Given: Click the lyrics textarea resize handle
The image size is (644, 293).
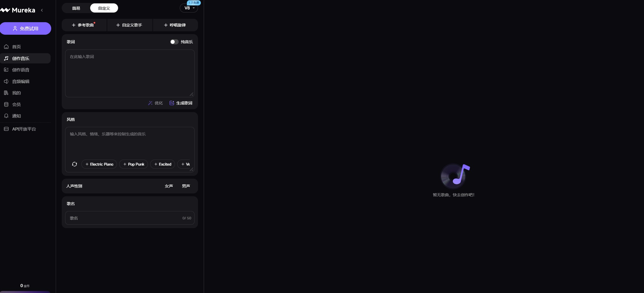Looking at the screenshot, I should coord(191,94).
